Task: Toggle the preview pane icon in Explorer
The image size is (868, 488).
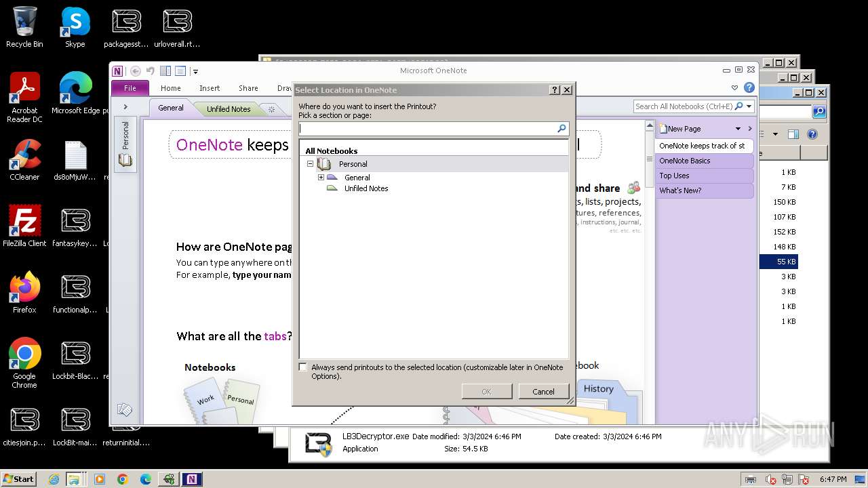Action: click(793, 134)
